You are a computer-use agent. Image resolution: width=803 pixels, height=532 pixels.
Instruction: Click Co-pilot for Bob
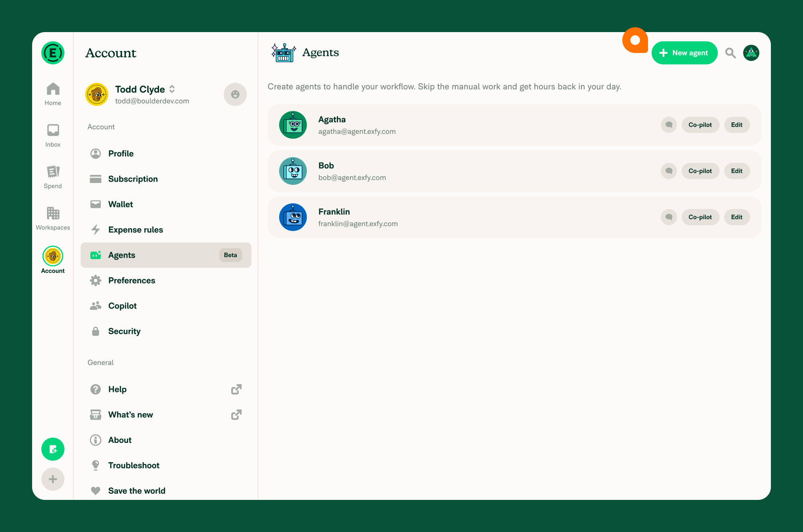(700, 171)
